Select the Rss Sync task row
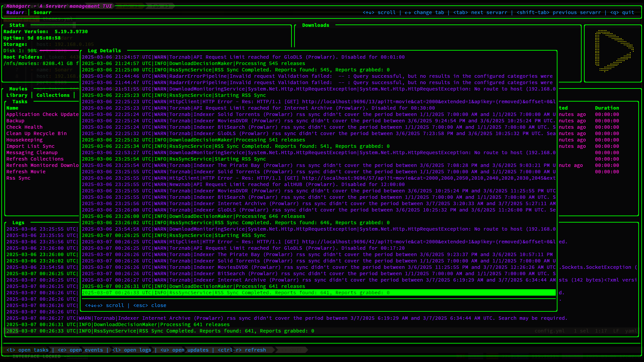The height and width of the screenshot is (362, 644). (18, 178)
